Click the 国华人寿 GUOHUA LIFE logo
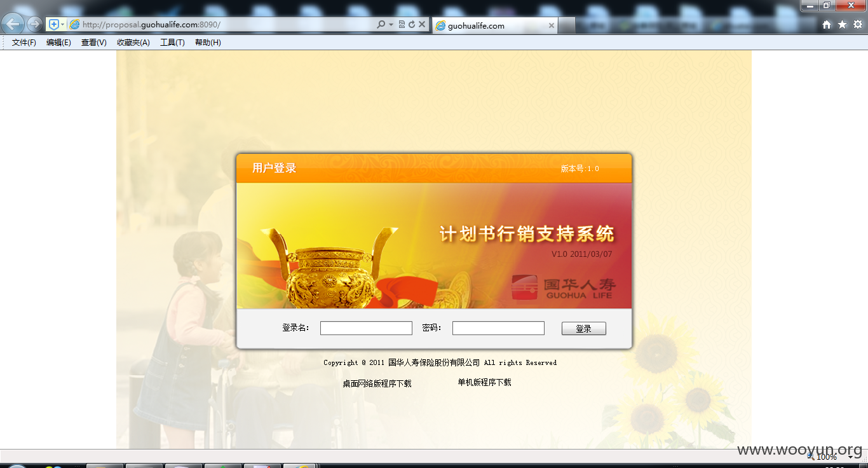The width and height of the screenshot is (868, 468). [x=564, y=287]
